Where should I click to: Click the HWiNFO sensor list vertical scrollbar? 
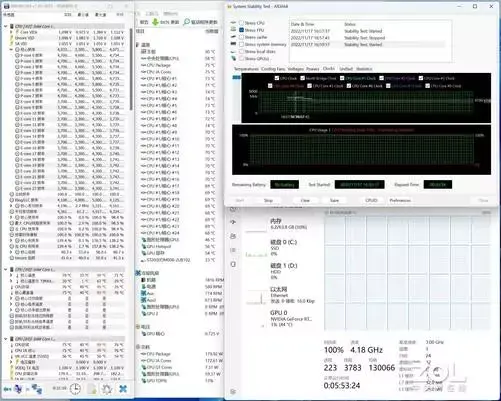coord(131,69)
